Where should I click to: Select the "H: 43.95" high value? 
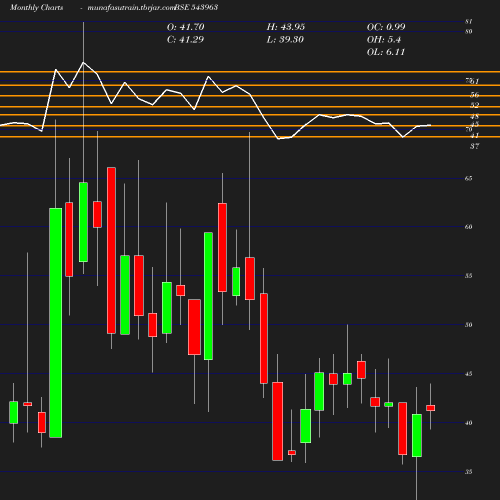286,27
